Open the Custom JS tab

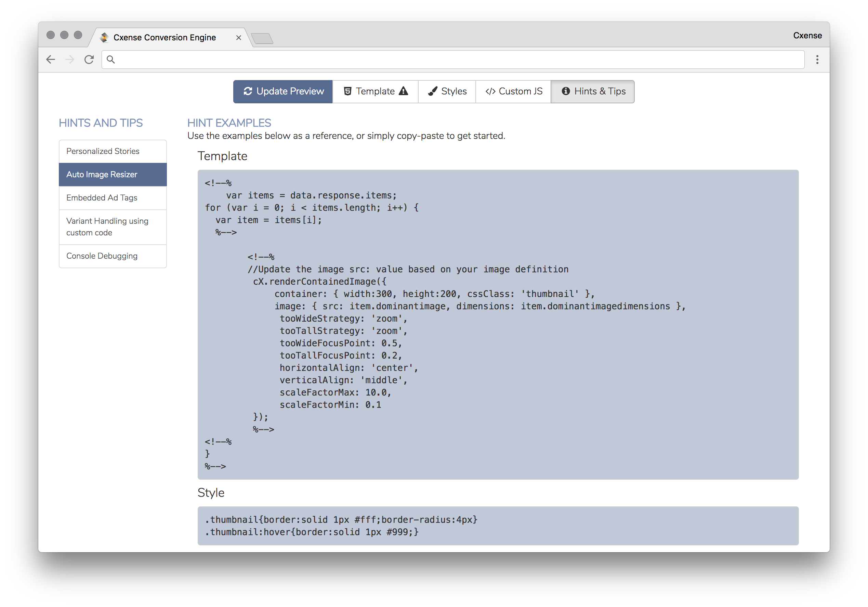coord(513,91)
